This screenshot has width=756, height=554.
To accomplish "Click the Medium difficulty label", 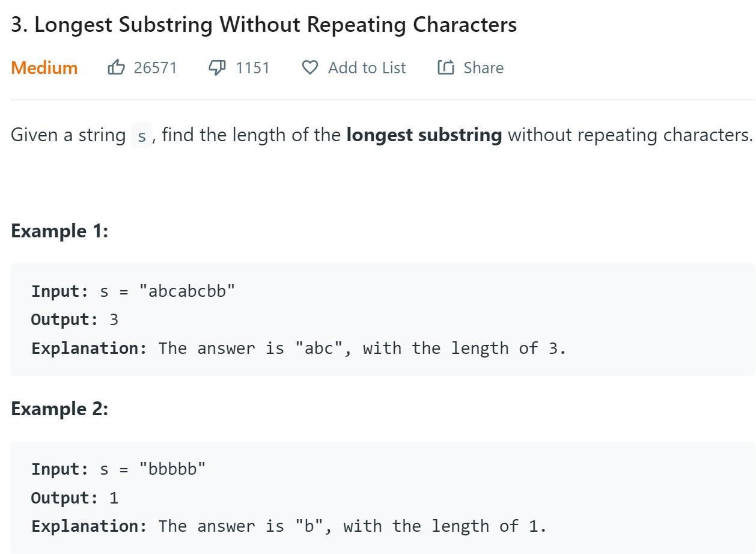I will coord(44,68).
